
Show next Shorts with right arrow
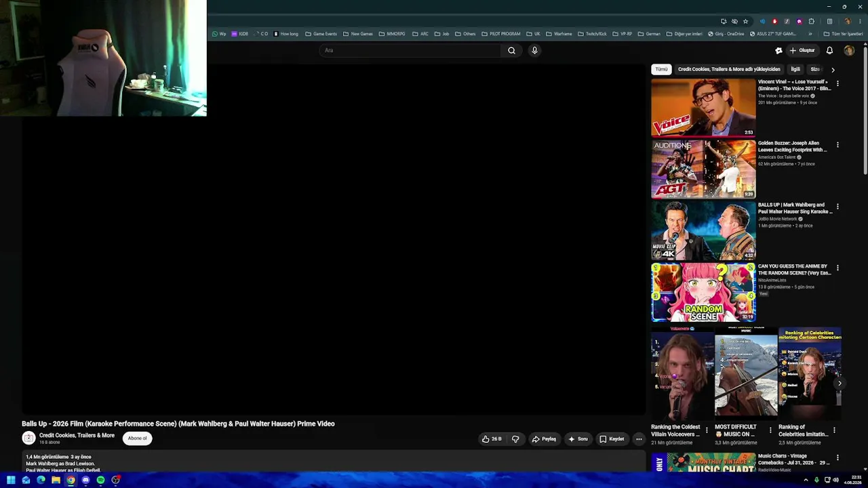840,384
